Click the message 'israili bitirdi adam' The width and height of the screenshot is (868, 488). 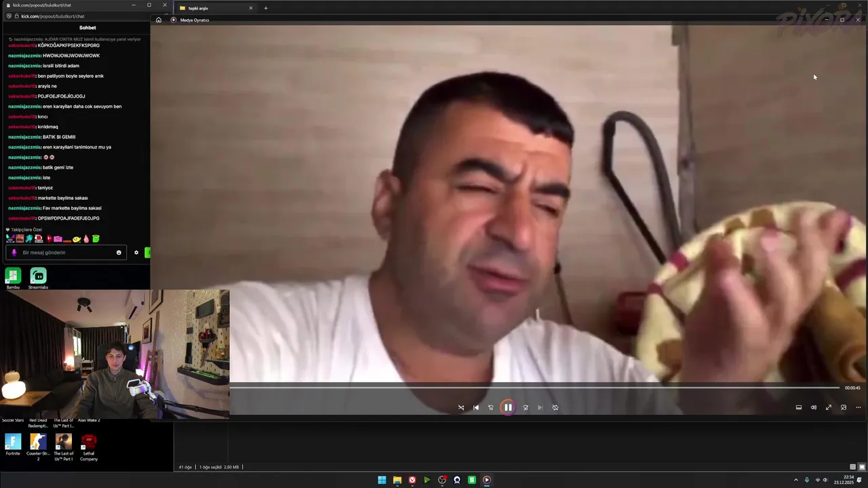61,66
